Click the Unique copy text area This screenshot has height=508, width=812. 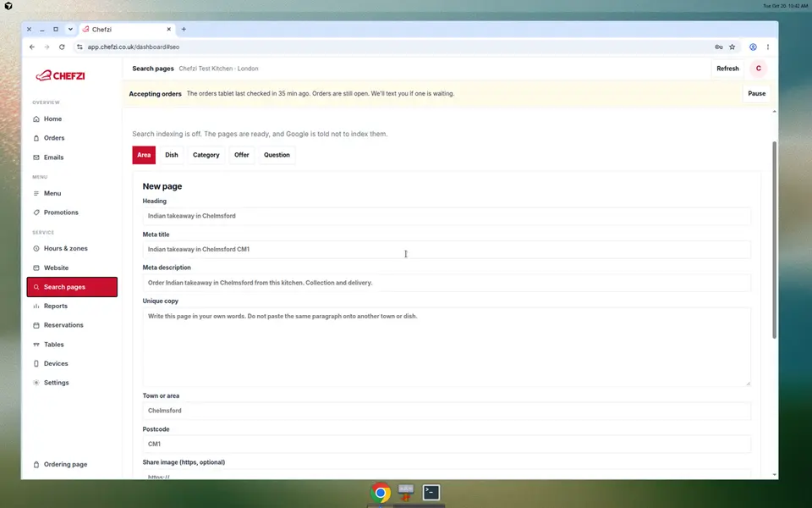coord(447,347)
